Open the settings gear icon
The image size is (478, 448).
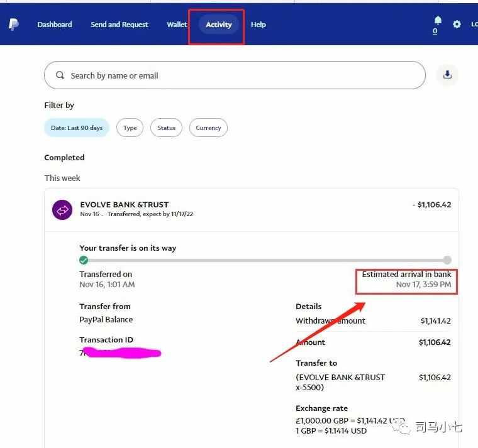[457, 24]
